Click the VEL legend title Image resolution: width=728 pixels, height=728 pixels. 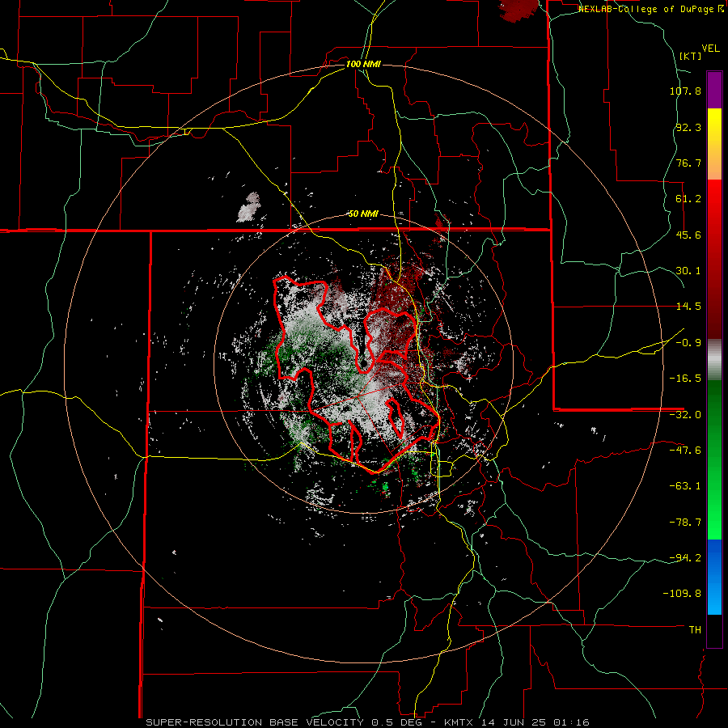point(710,49)
